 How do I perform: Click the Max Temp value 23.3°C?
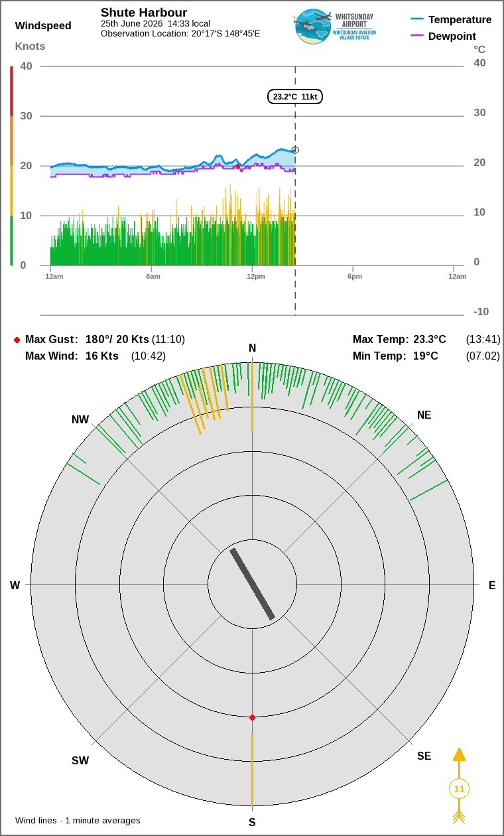point(430,340)
